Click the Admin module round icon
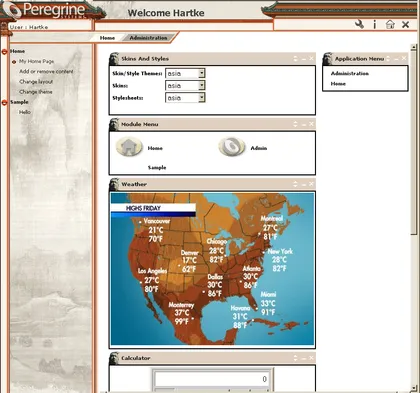 coord(231,147)
